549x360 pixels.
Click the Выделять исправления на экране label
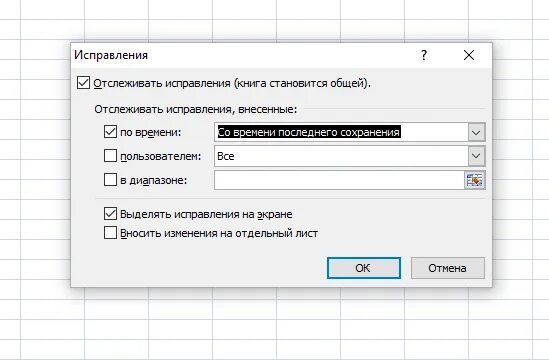coord(206,214)
